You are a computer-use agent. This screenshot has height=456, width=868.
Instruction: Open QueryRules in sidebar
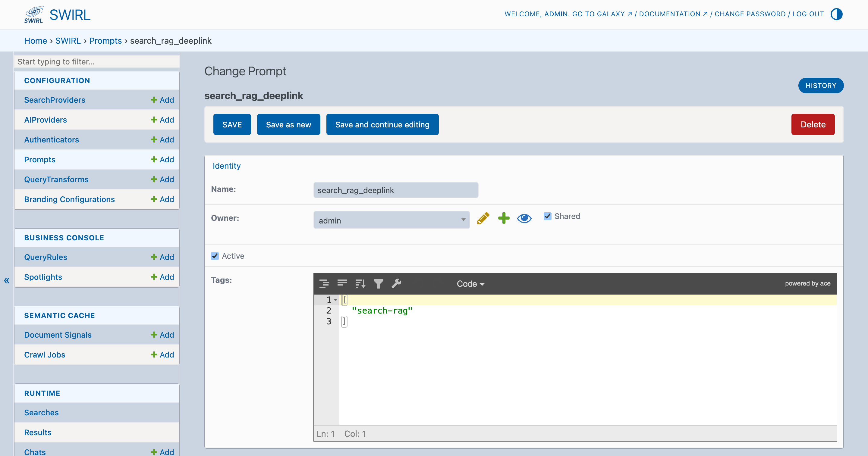coord(46,257)
